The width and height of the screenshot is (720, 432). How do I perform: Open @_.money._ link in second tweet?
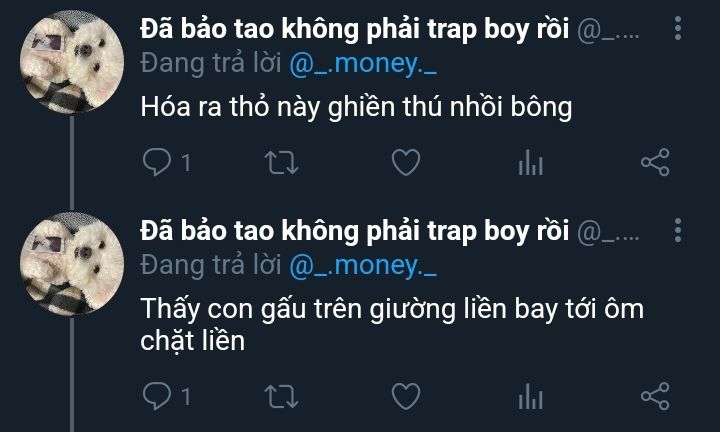pos(363,266)
